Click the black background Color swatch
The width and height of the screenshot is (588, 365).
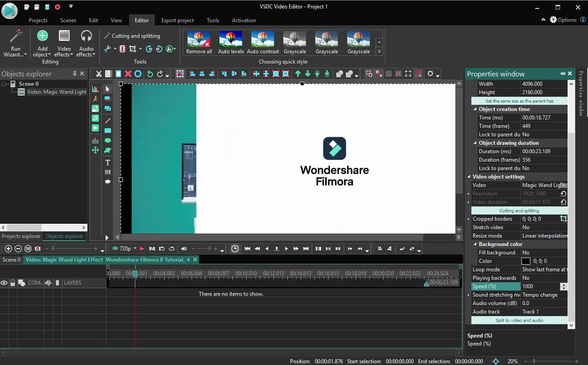pyautogui.click(x=526, y=261)
